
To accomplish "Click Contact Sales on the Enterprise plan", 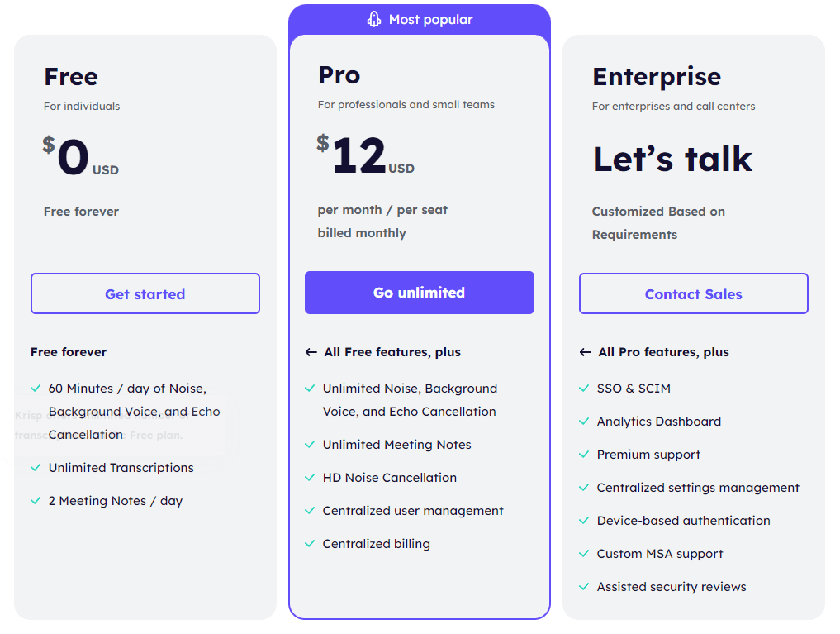I will tap(693, 293).
